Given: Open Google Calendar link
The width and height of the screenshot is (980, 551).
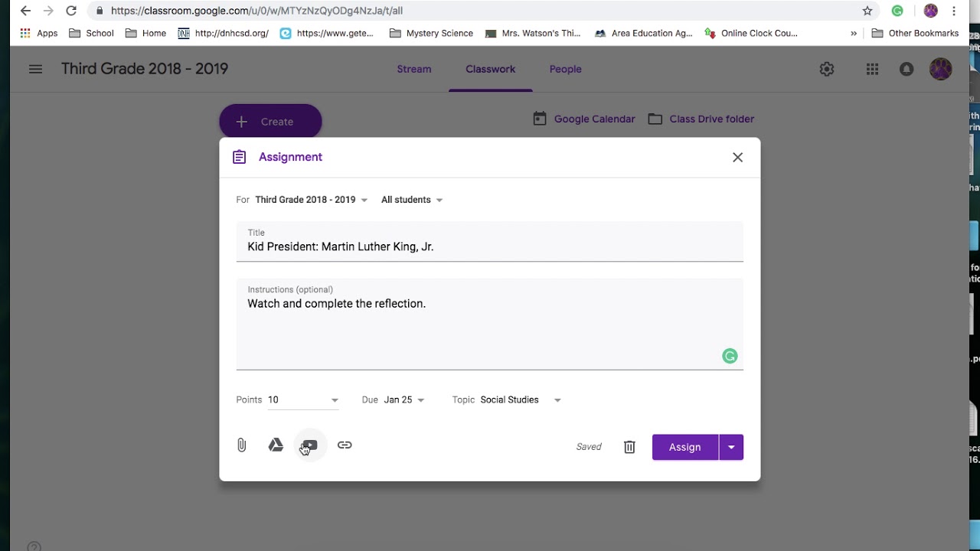Looking at the screenshot, I should [584, 119].
